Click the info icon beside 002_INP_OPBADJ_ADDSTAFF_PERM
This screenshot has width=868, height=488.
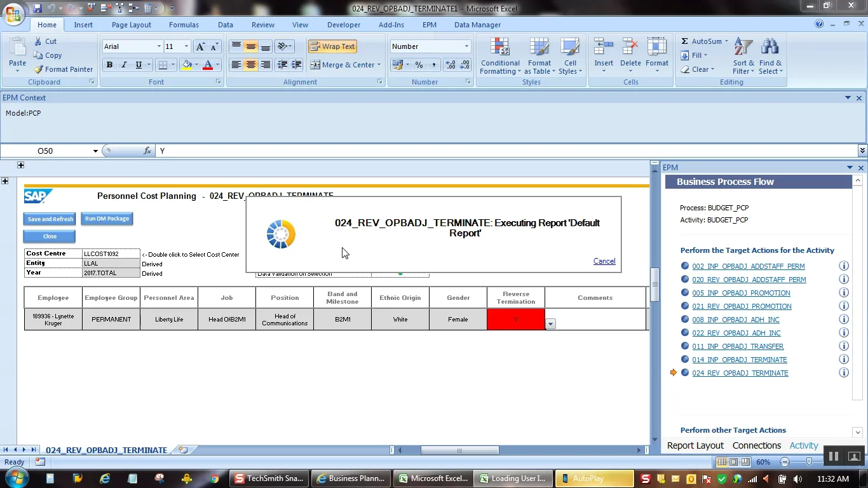(844, 266)
